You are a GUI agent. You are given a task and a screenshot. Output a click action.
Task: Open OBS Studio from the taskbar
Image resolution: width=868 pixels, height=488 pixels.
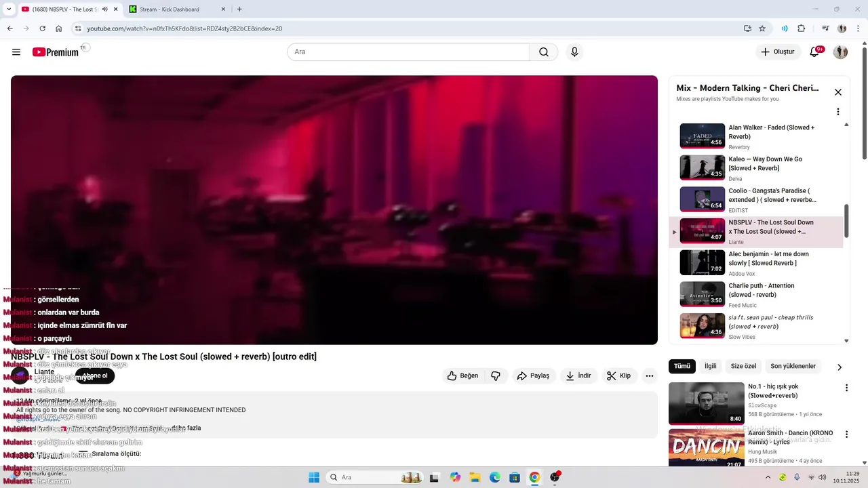point(555,477)
